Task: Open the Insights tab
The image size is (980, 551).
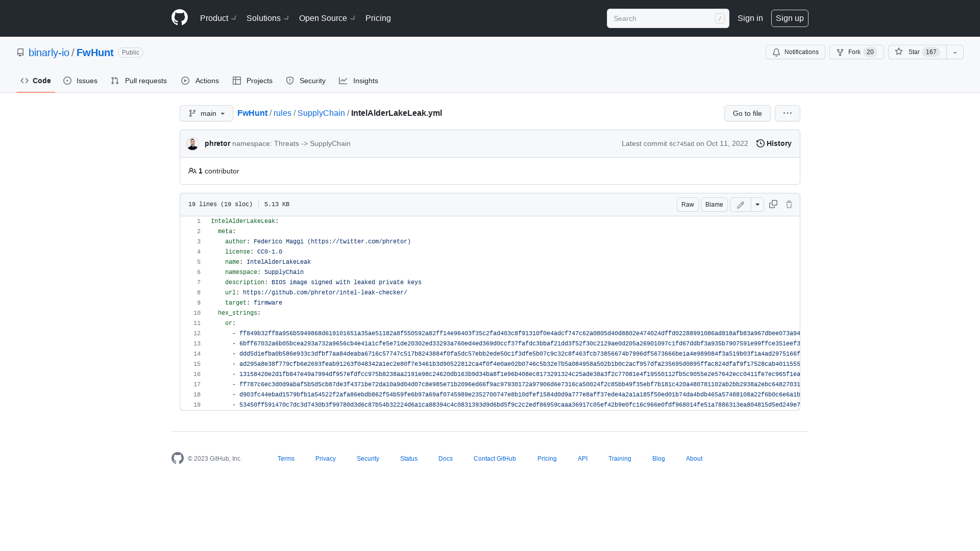Action: [x=358, y=81]
